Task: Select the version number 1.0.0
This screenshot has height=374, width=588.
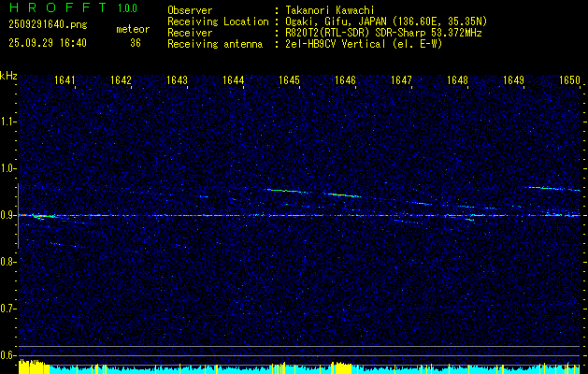Action: click(x=127, y=8)
